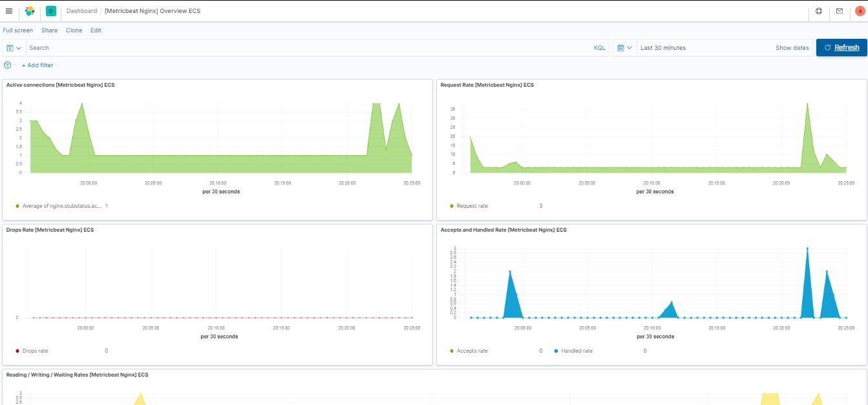868x405 pixels.
Task: Open the calendar quick time range dropdown
Action: click(624, 48)
